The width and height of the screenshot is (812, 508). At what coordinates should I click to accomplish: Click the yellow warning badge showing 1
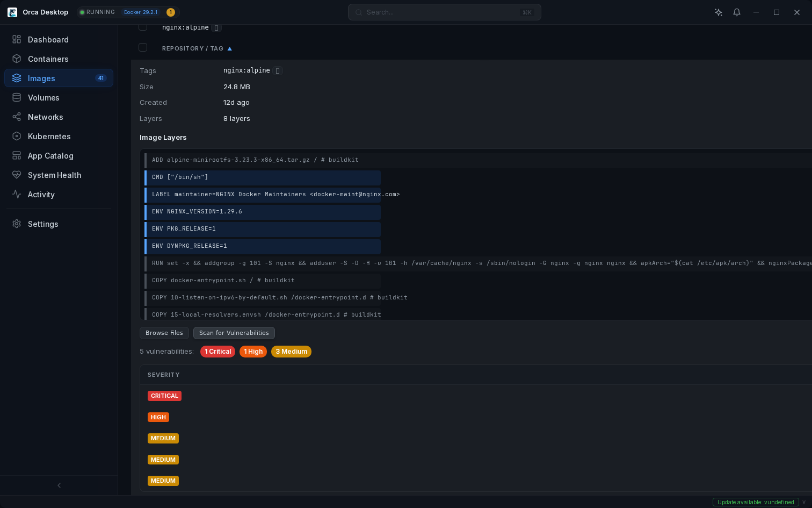171,12
